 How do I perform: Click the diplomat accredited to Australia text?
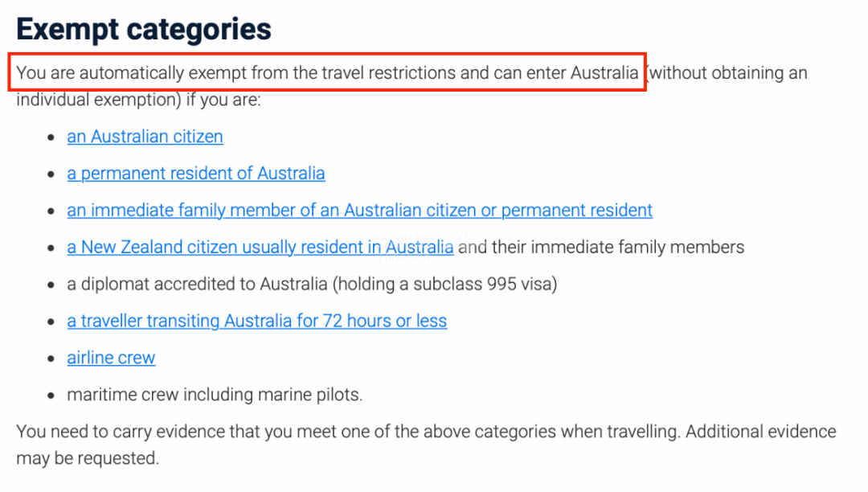point(312,285)
